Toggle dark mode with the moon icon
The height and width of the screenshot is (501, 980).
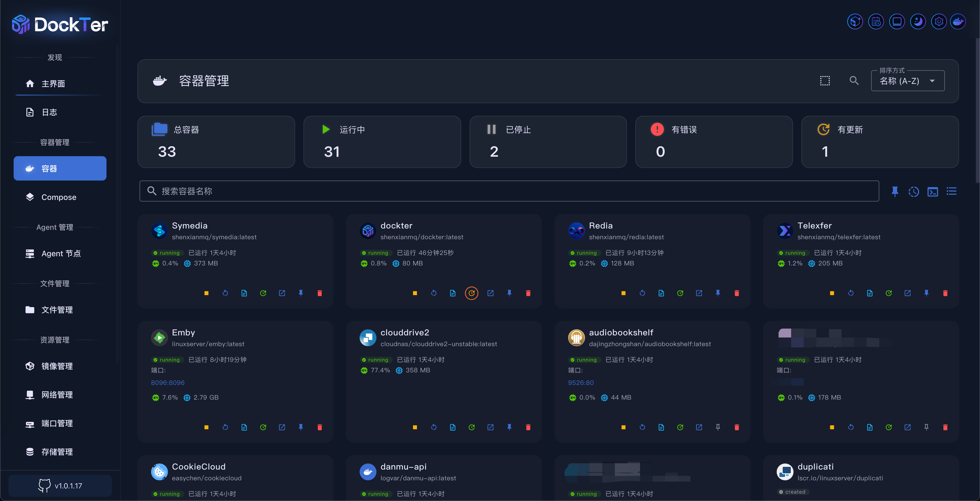[918, 22]
